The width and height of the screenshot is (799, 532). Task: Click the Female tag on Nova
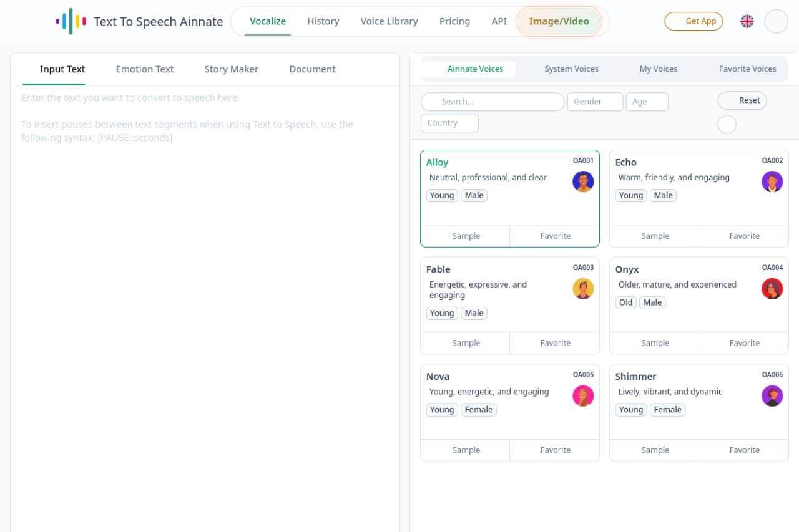479,410
